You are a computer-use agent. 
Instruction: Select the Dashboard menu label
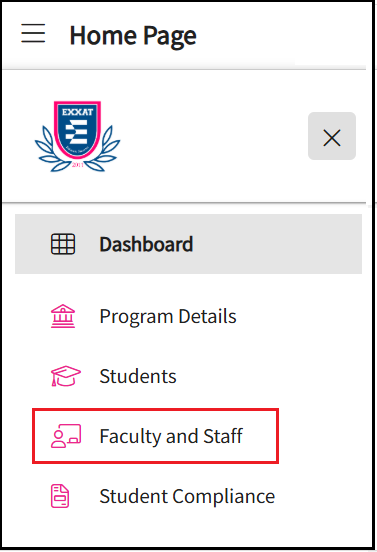[x=146, y=244]
